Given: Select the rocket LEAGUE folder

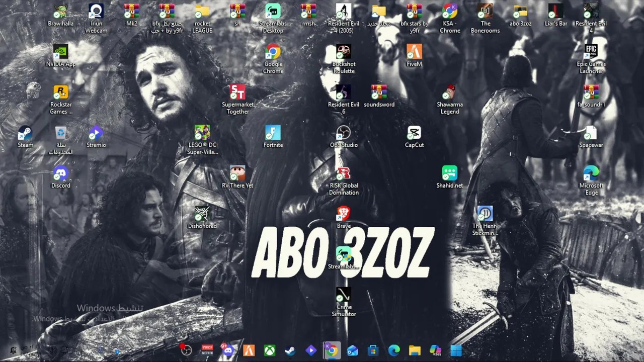Looking at the screenshot, I should click(x=202, y=19).
